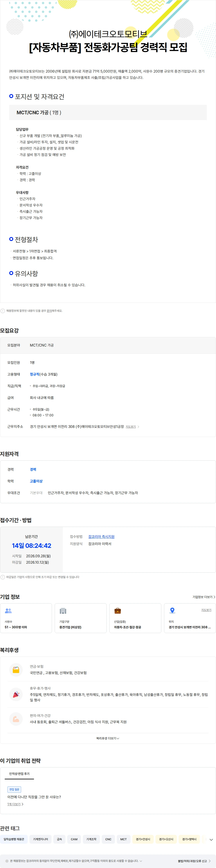Select the 기계엔지니어 tag
The height and width of the screenshot is (868, 216).
coord(40,839)
